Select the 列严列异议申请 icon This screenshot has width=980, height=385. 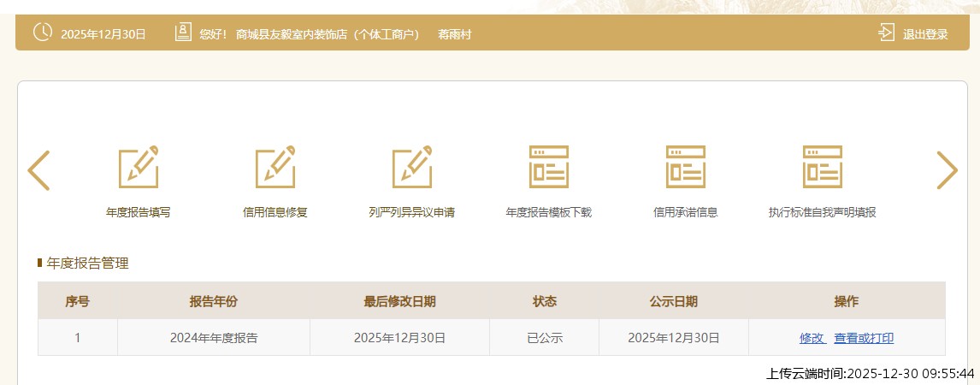pos(412,167)
